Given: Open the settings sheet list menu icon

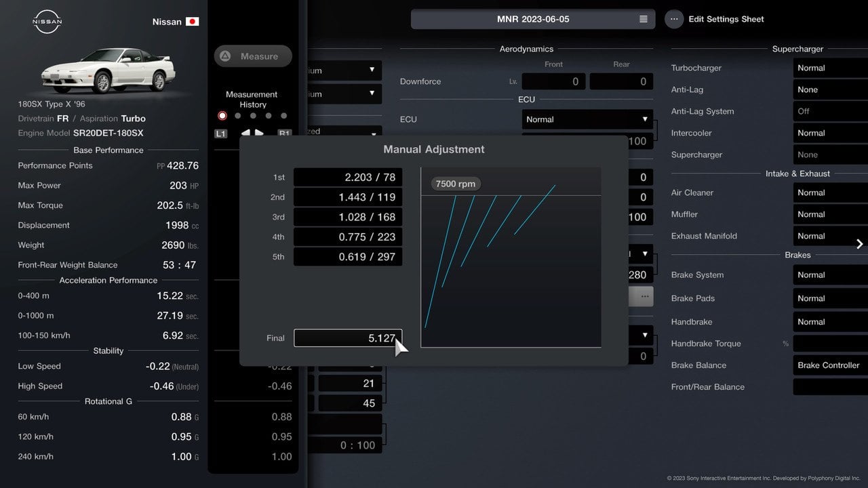Looking at the screenshot, I should coord(644,19).
